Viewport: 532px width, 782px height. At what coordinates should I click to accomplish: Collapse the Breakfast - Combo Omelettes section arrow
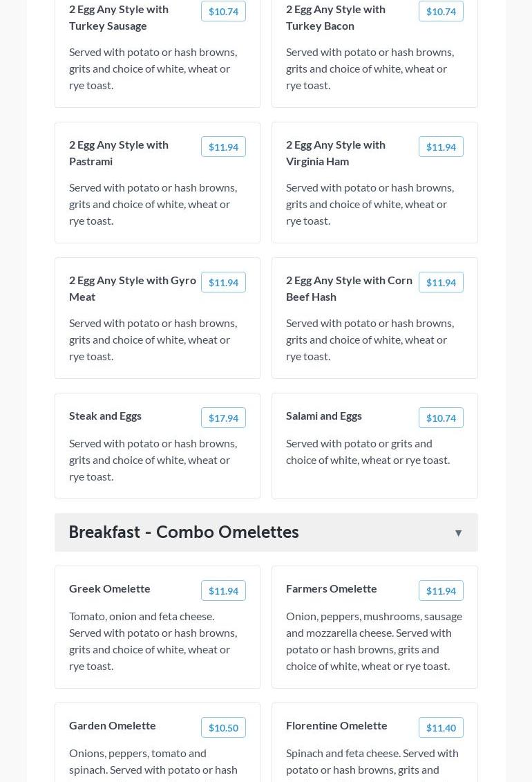(458, 533)
